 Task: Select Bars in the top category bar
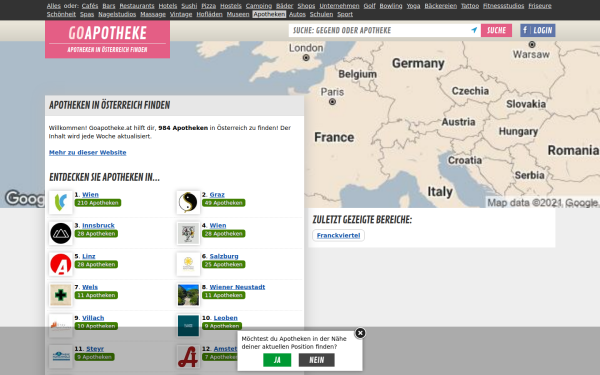click(x=109, y=6)
